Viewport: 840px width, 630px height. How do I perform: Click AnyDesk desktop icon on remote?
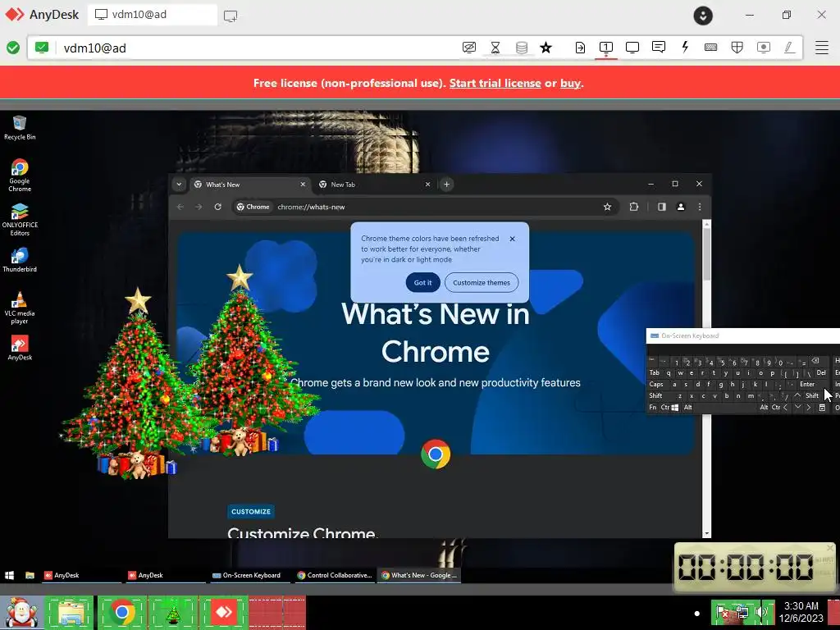(x=20, y=348)
